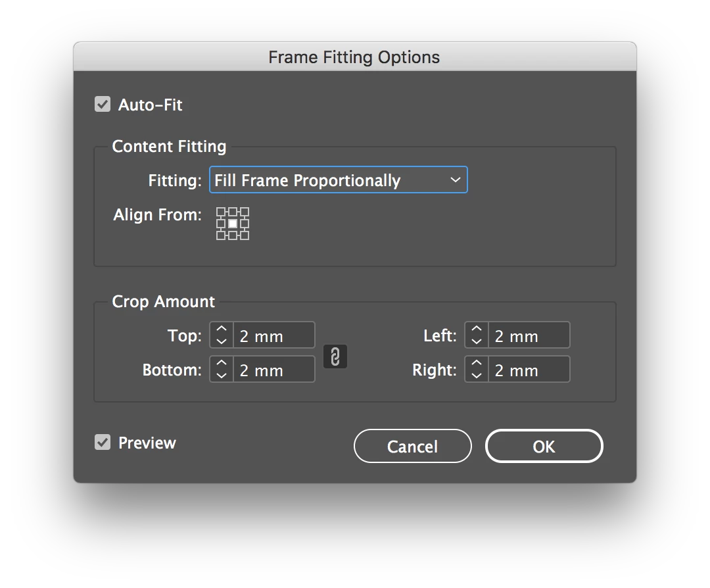This screenshot has width=710, height=588.
Task: Select the bottom-left Align From reference point
Action: pyautogui.click(x=221, y=235)
